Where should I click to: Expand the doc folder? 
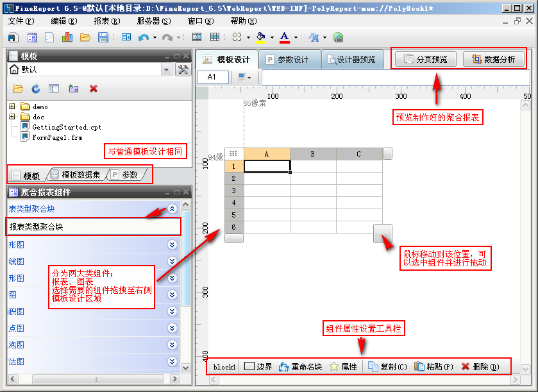(x=12, y=116)
